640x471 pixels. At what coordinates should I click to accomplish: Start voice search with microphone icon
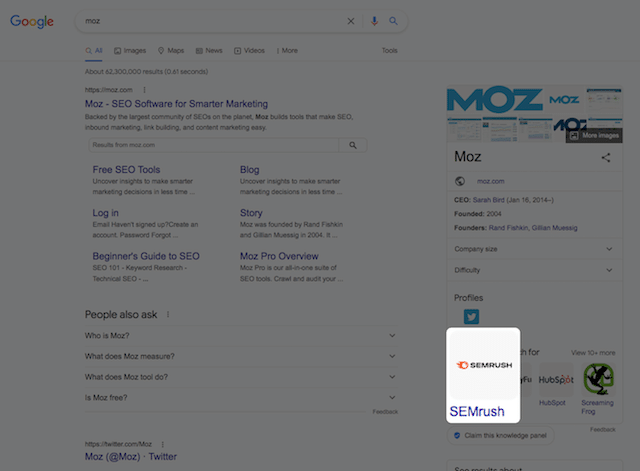(374, 21)
